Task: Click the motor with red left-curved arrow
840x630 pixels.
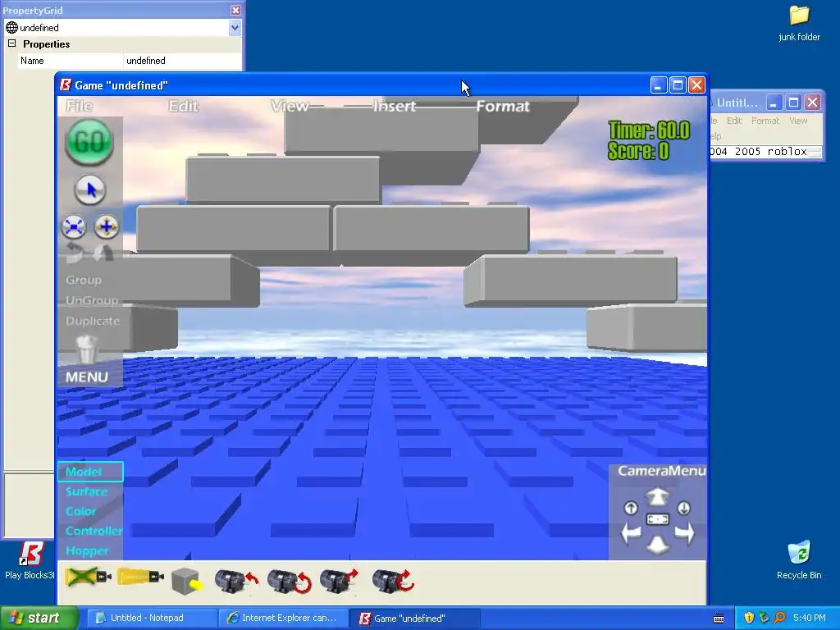Action: pyautogui.click(x=236, y=582)
